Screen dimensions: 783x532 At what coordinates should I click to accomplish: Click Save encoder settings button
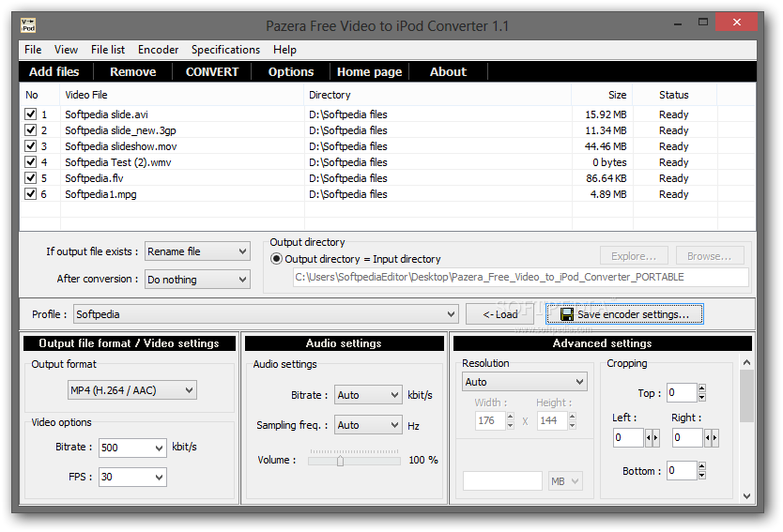[x=624, y=314]
